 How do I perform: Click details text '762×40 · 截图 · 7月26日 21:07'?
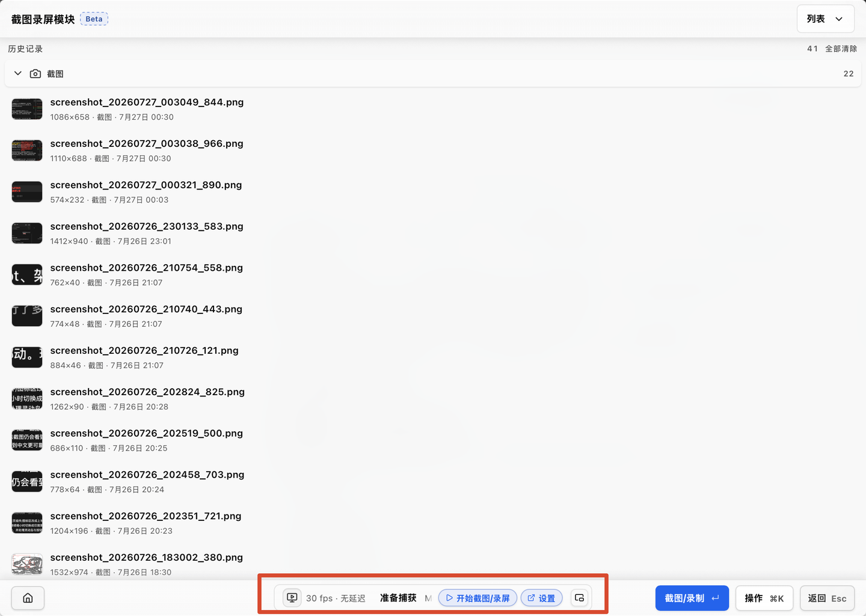(x=106, y=283)
